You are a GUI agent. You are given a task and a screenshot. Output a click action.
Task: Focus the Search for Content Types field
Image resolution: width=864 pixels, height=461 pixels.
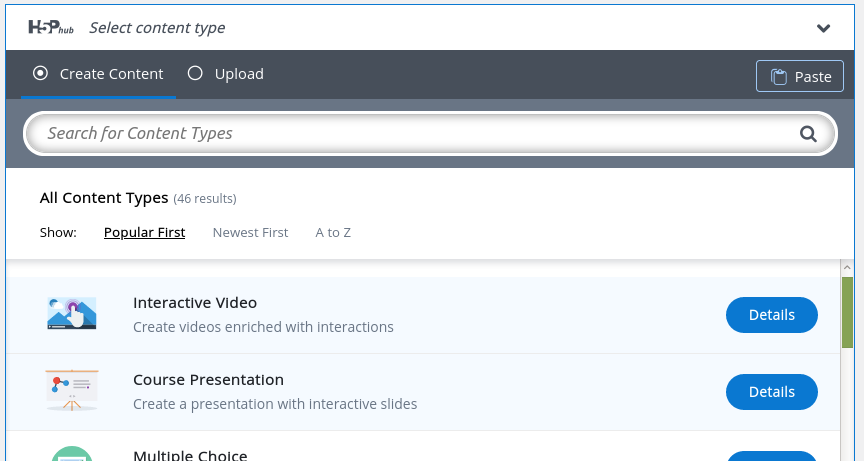point(430,133)
